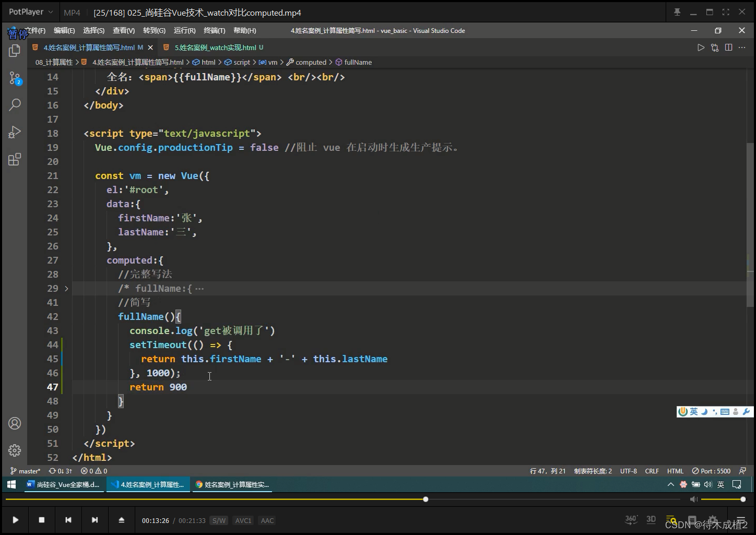Click the feedback icon in status bar

coord(742,471)
